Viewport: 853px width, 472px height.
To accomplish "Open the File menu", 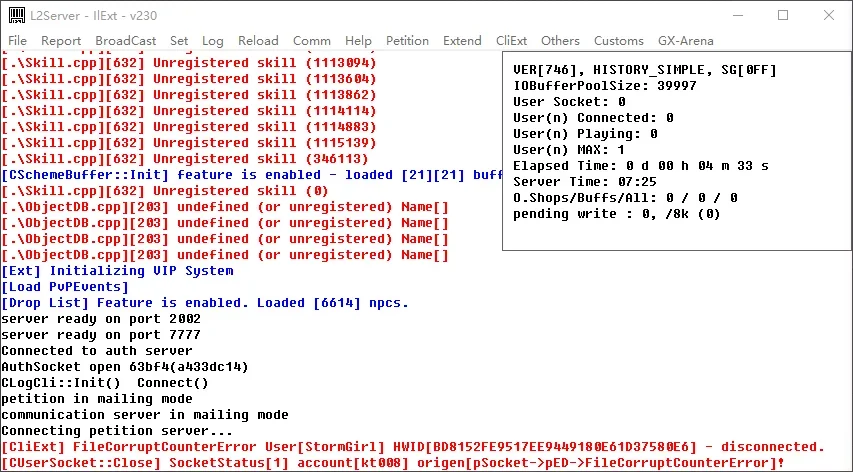I will (x=17, y=41).
